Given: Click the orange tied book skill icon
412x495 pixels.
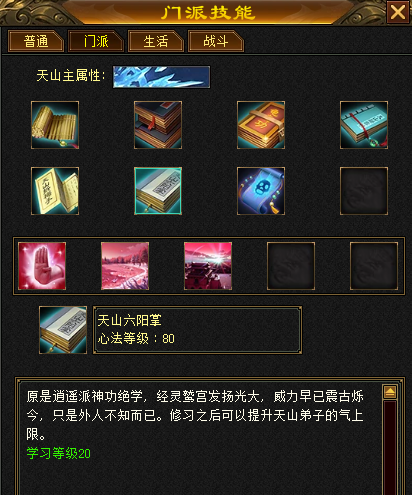Looking at the screenshot, I should [x=261, y=125].
